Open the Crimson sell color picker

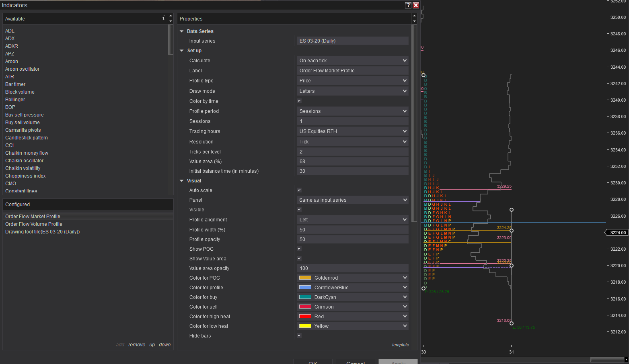pos(352,307)
